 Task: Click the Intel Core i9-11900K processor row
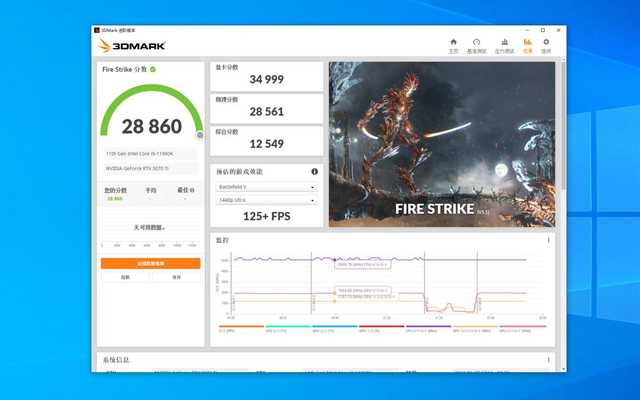[x=151, y=154]
